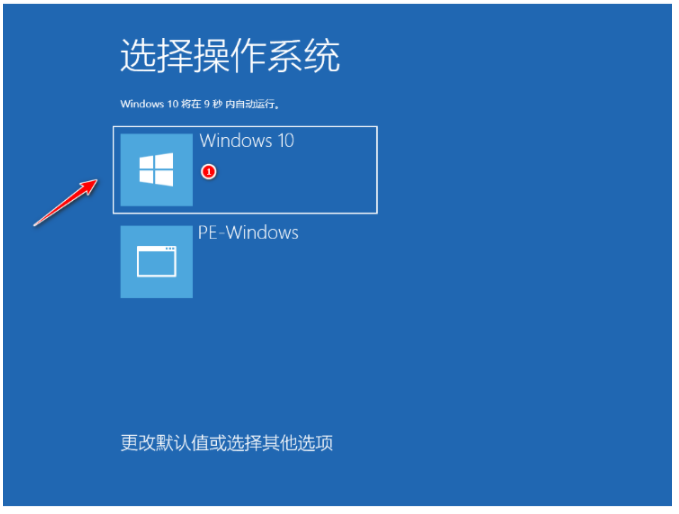The width and height of the screenshot is (679, 514).
Task: Click the 选择操作系统 heading
Action: pos(230,55)
